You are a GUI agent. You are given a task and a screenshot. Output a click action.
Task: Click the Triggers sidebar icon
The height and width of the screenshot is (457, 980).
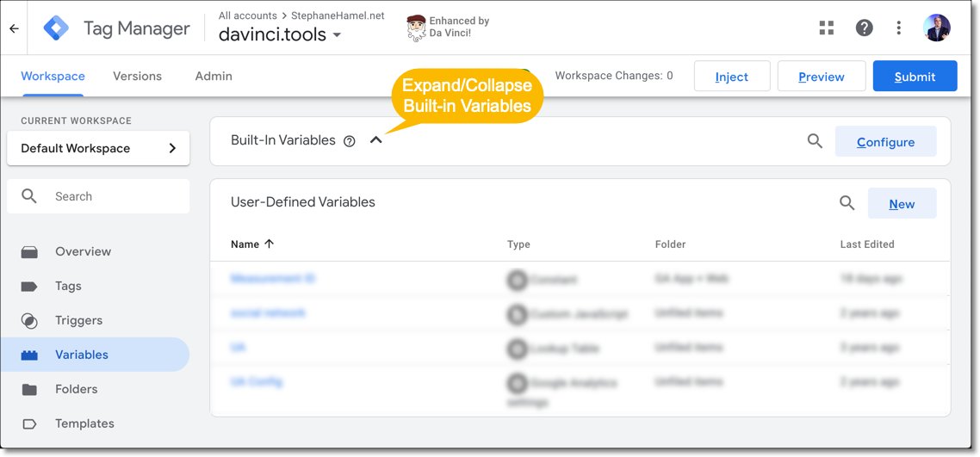click(29, 321)
